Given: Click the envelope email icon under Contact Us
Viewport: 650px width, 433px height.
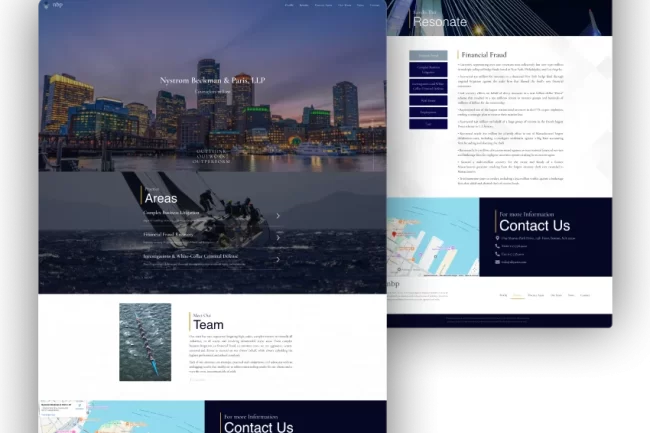Looking at the screenshot, I should pos(497,261).
